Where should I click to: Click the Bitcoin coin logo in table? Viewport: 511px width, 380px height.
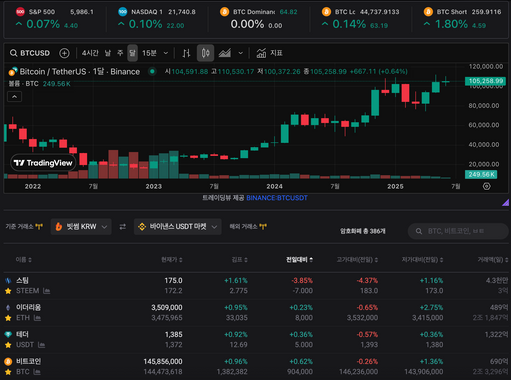point(8,361)
